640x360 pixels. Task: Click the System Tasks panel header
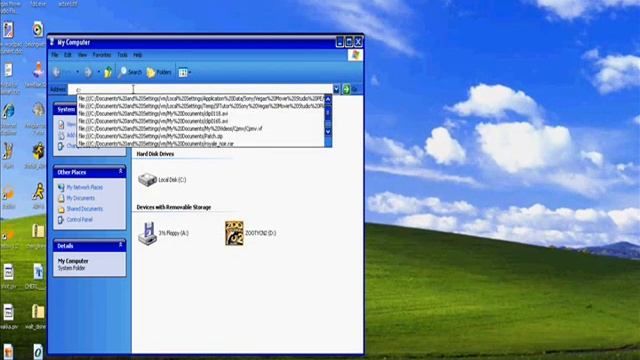(x=65, y=109)
